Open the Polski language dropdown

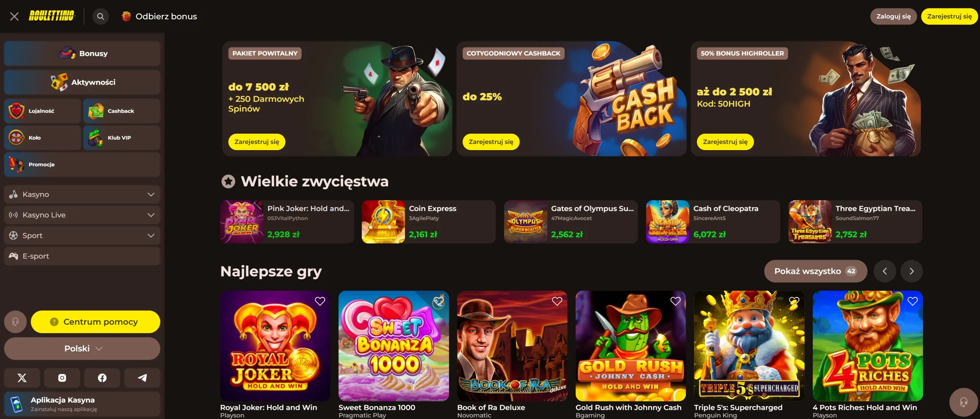pyautogui.click(x=82, y=349)
